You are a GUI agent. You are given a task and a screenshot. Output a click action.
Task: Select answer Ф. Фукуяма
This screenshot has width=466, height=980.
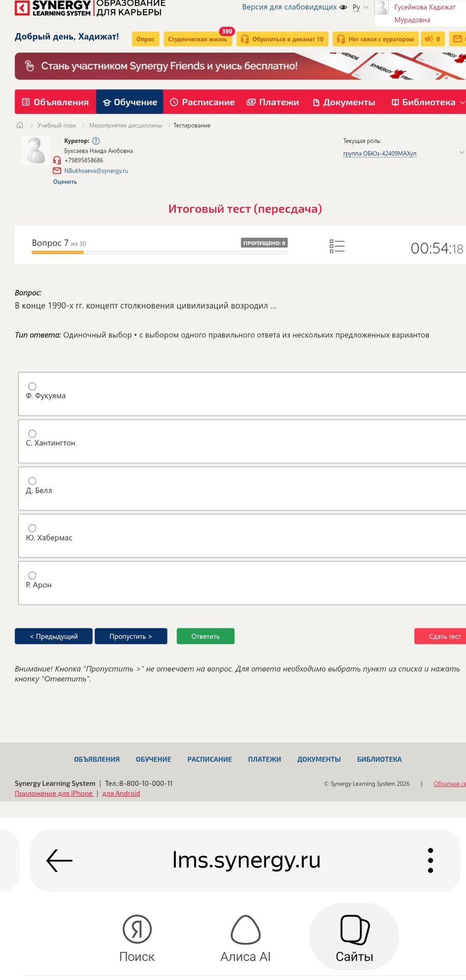coord(32,386)
